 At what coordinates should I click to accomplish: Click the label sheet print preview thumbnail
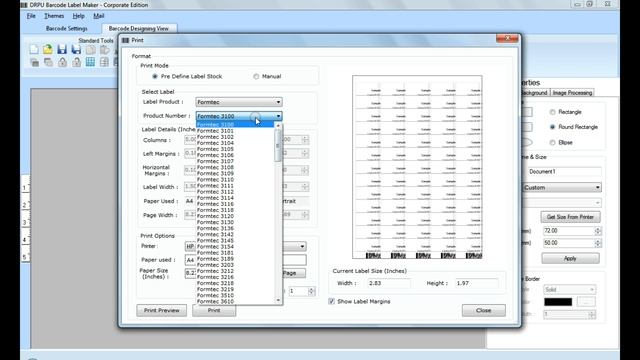coord(417,167)
